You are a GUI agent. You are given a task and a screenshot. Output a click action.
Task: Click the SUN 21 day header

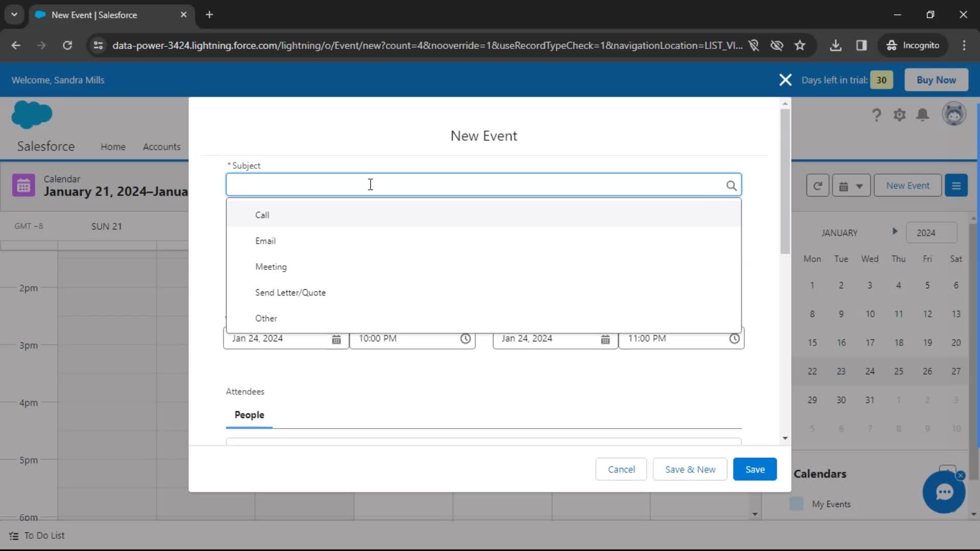106,227
